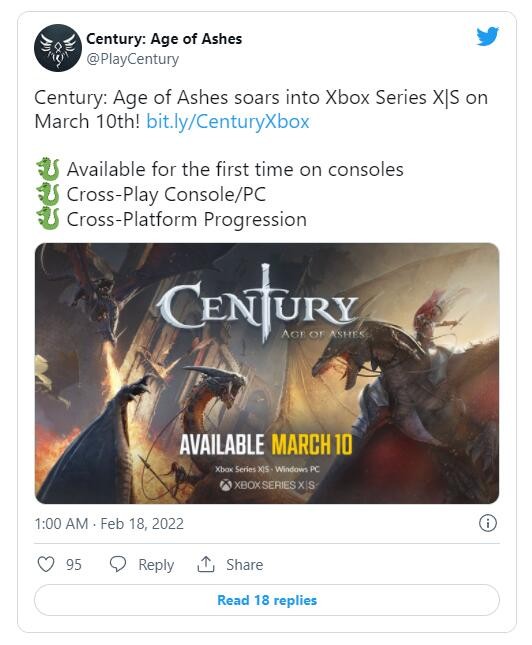This screenshot has width=532, height=645.
Task: Click the Read 18 replies button
Action: [267, 600]
